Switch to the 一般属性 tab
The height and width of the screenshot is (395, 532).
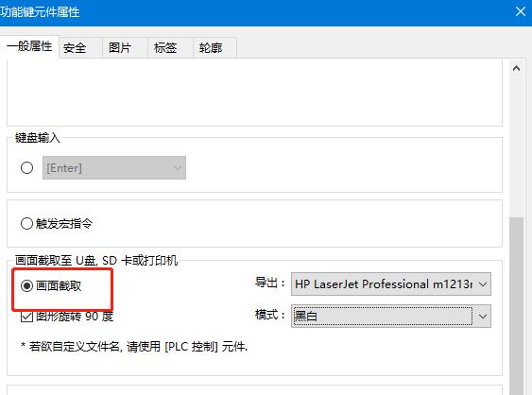tap(29, 46)
